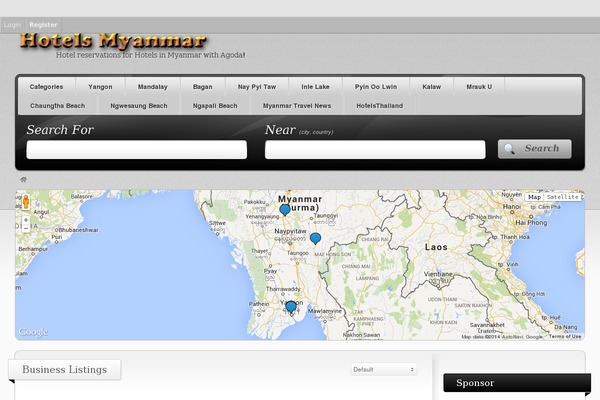Viewport: 600px width, 400px height.
Task: Select the Nay Pyi Taw menu item
Action: pos(257,87)
